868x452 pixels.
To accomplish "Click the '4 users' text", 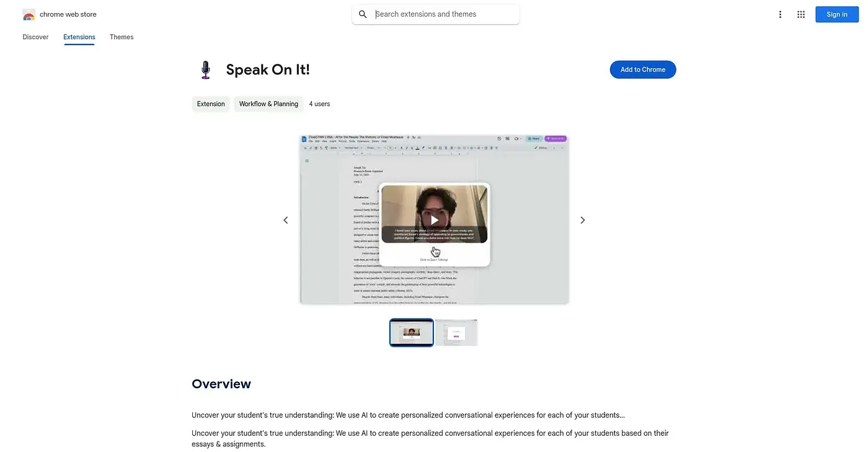I will pos(319,104).
